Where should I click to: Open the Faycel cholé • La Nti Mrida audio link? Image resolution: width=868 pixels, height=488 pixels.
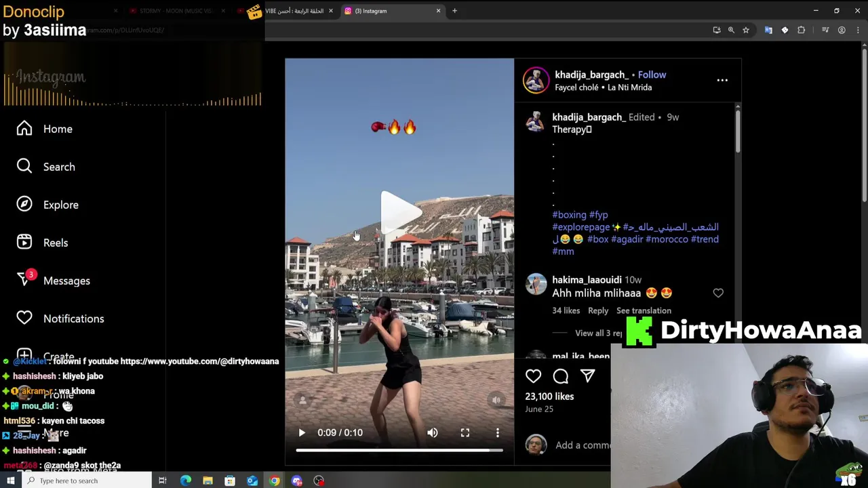click(603, 87)
